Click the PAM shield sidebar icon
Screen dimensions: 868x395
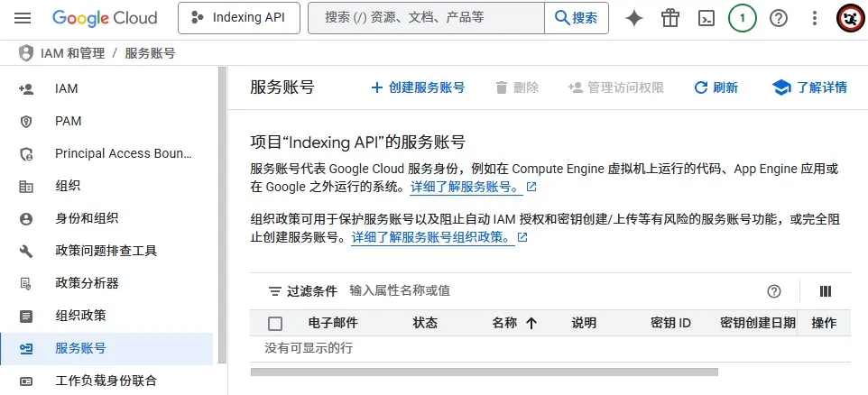coord(26,121)
